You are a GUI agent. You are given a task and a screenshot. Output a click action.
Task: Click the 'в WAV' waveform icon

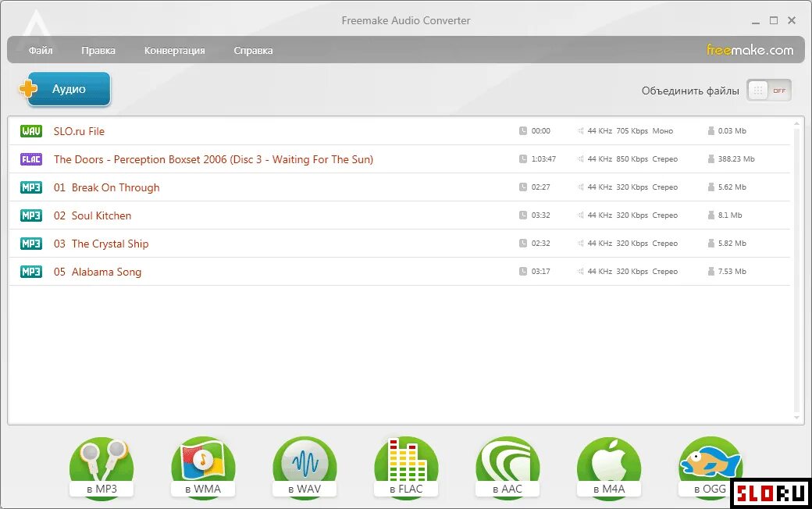pos(304,468)
